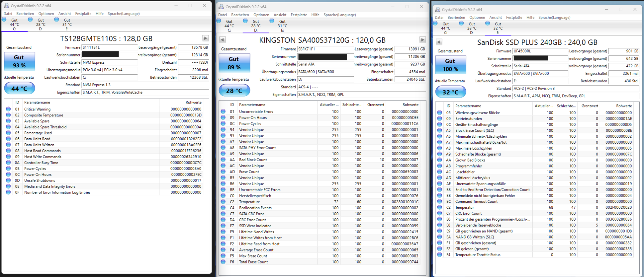Select Uncorrectable ECC Errors row
Image resolution: width=644 pixels, height=277 pixels.
point(320,190)
